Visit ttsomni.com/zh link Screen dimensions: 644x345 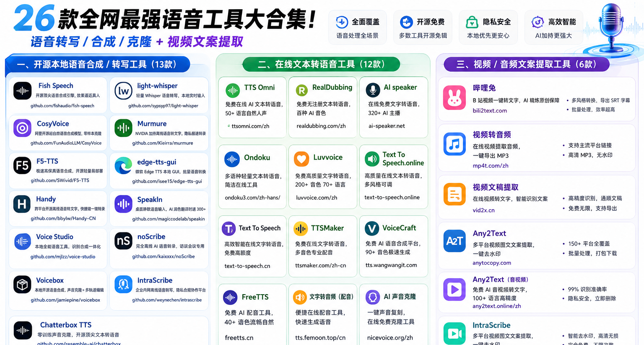point(250,126)
